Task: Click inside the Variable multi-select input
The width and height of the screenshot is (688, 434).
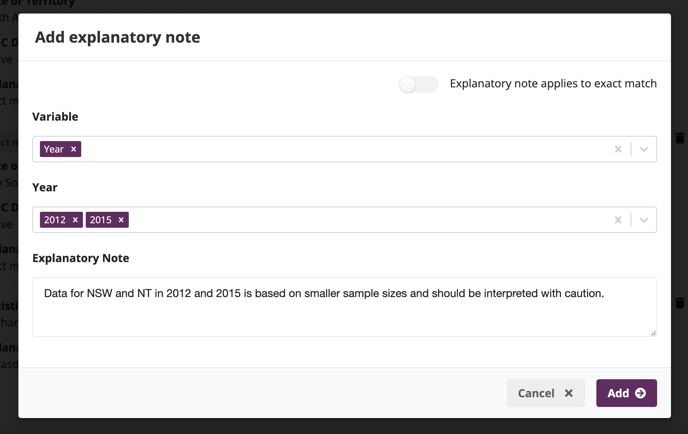Action: pyautogui.click(x=344, y=149)
